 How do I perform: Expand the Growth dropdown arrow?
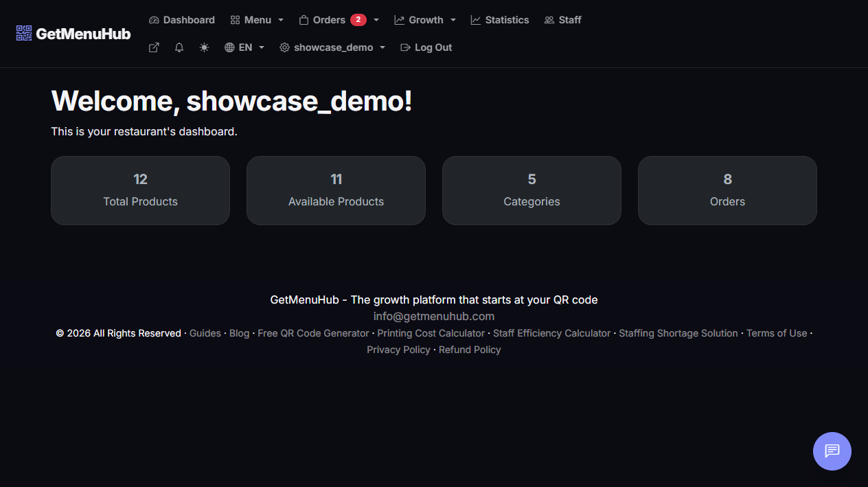(453, 20)
